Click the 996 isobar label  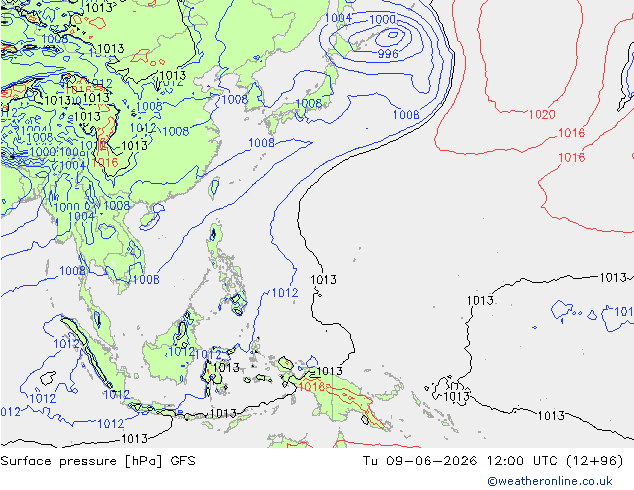click(388, 54)
